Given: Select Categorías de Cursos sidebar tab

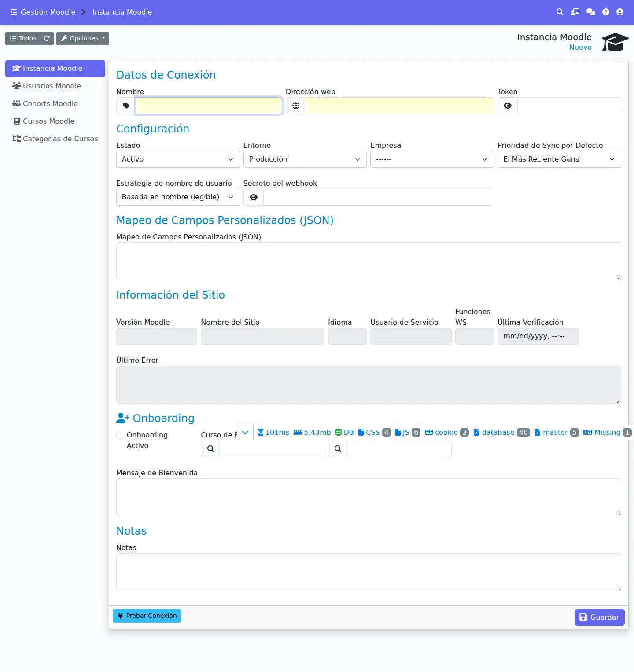Looking at the screenshot, I should click(x=55, y=139).
